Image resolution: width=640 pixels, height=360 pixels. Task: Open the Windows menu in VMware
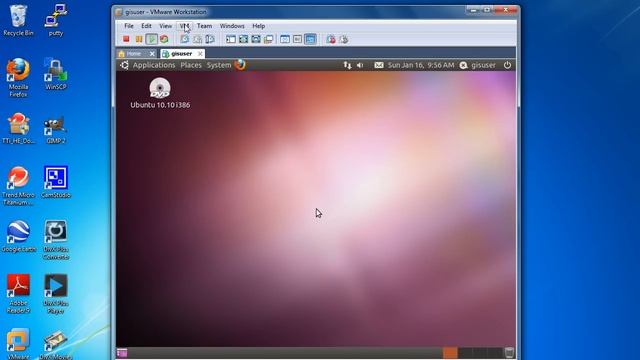pyautogui.click(x=232, y=26)
